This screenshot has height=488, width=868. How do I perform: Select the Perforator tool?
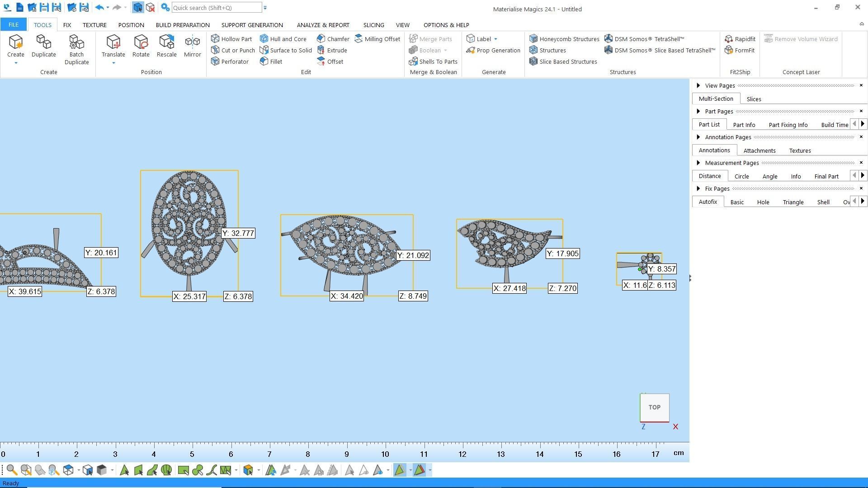tap(230, 61)
